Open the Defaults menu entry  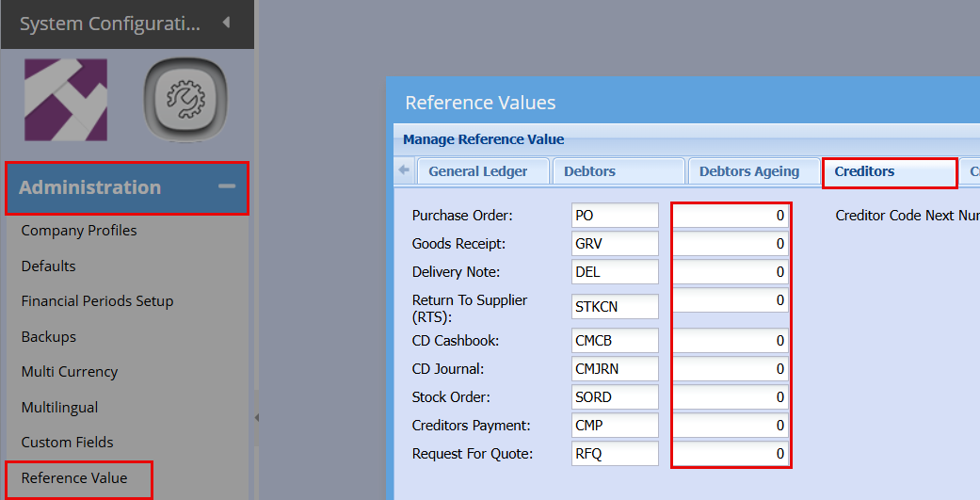pos(49,266)
